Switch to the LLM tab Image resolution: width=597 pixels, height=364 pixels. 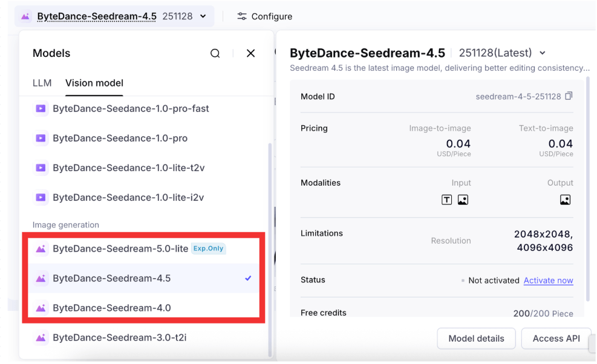[x=42, y=83]
